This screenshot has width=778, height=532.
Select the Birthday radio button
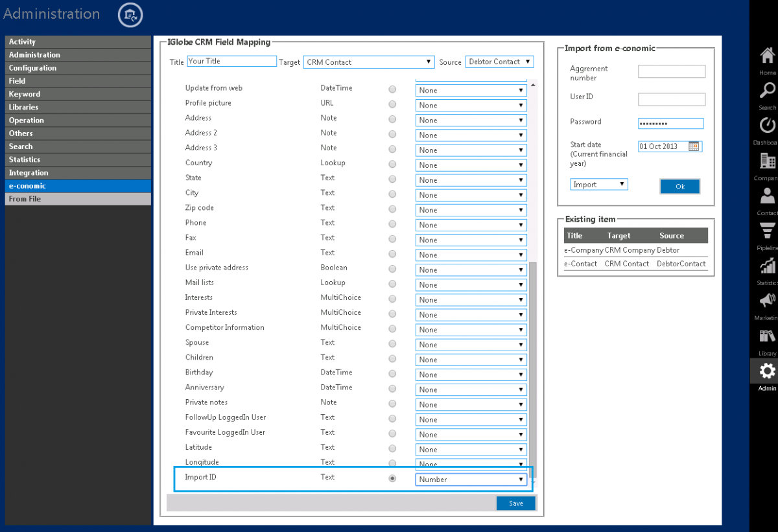point(392,373)
